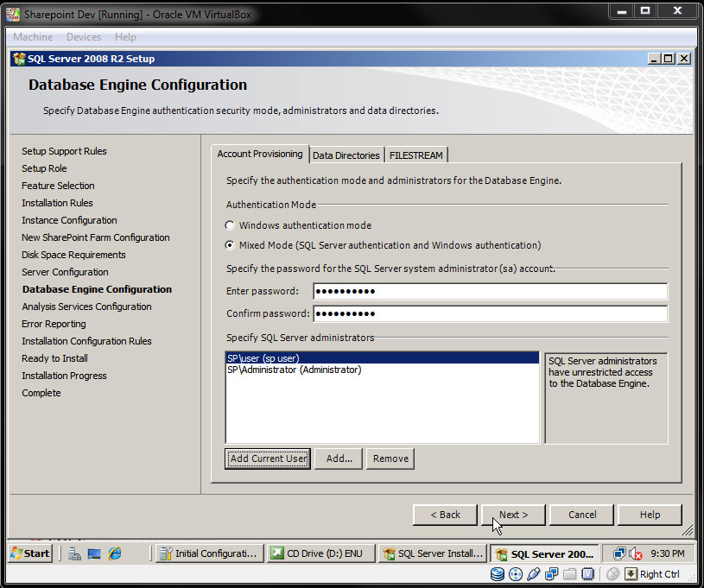Open setup Help button
The width and height of the screenshot is (704, 588).
click(650, 515)
